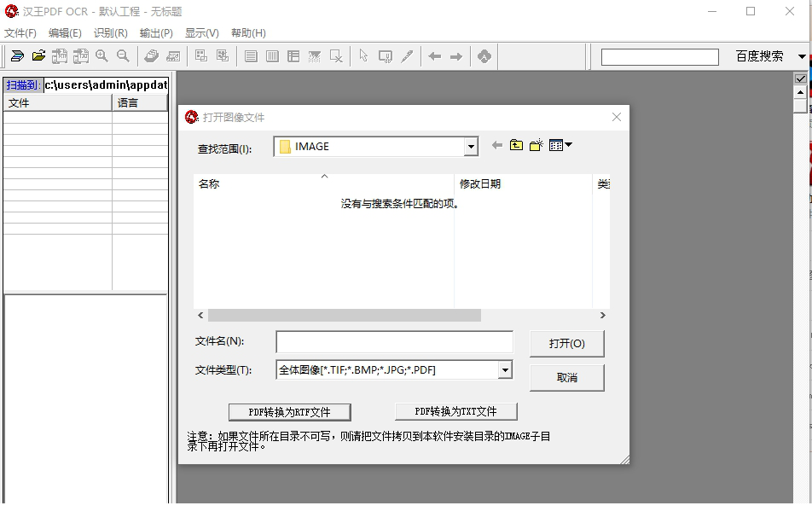
Task: Create a new folder in the dialog
Action: (x=535, y=145)
